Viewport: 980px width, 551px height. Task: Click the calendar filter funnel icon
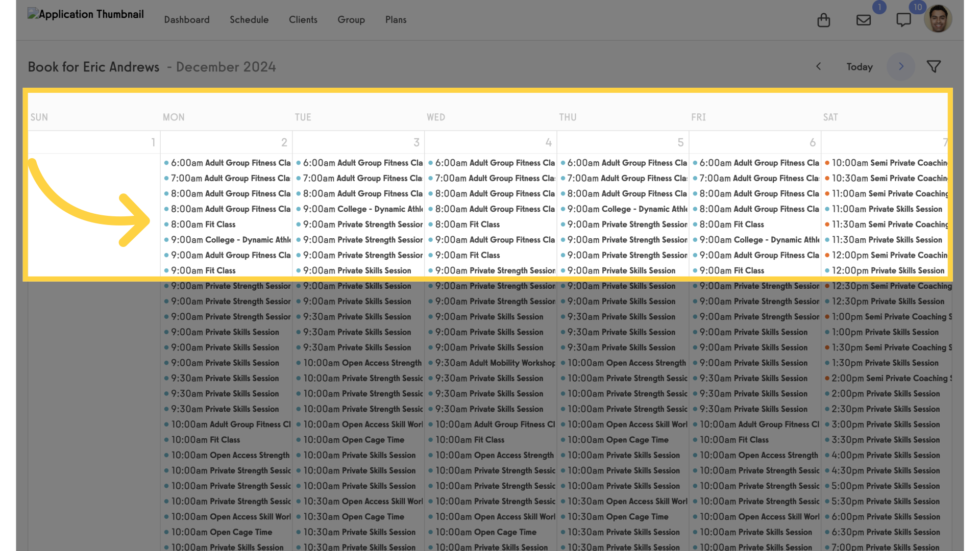(934, 67)
